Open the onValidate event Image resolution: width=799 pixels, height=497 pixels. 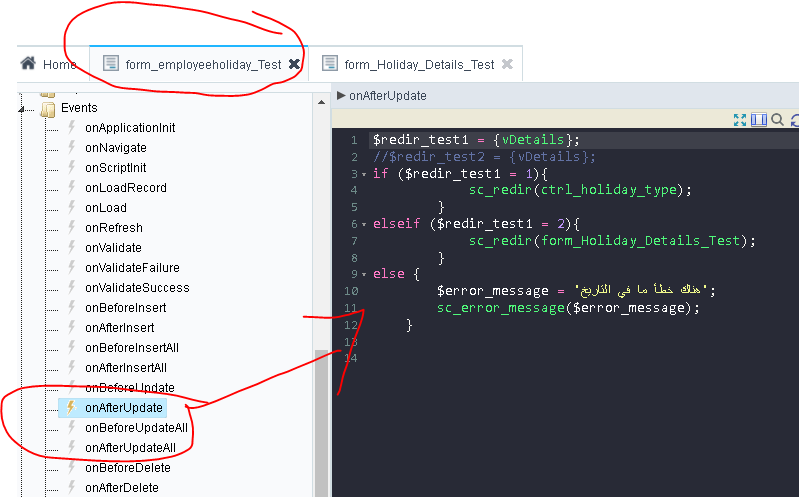click(x=113, y=248)
